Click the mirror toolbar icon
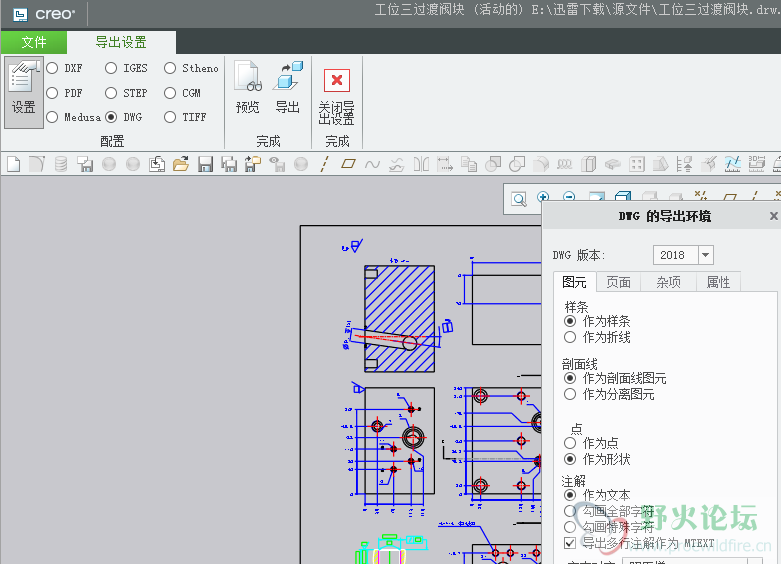 tap(421, 164)
